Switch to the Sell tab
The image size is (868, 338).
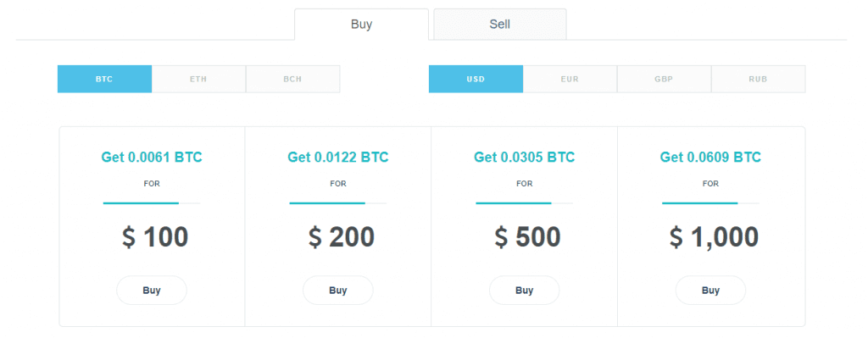coord(500,25)
